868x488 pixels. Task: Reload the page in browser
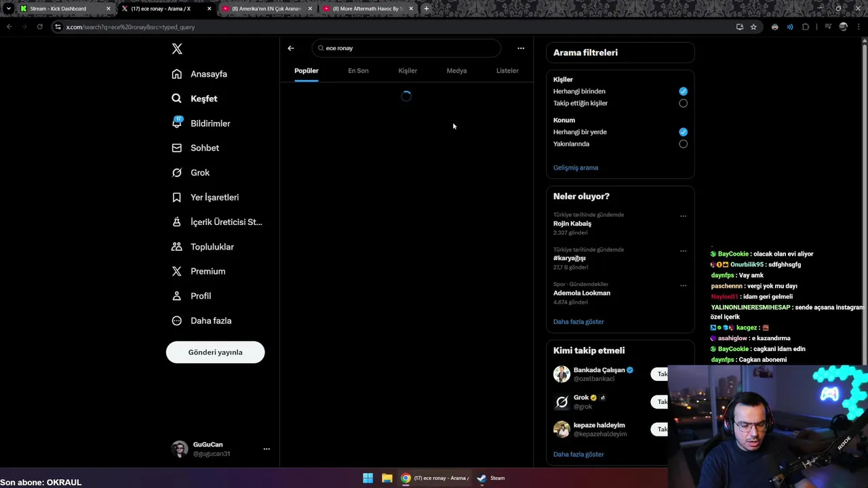tap(40, 26)
